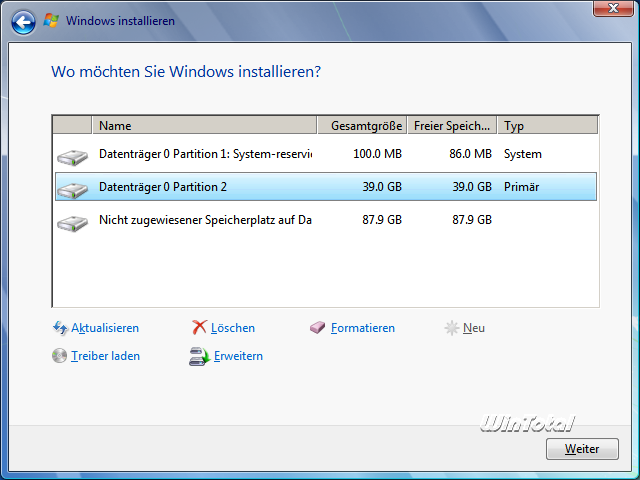
Task: Click the CD icon for Treiber laden
Action: pos(59,356)
